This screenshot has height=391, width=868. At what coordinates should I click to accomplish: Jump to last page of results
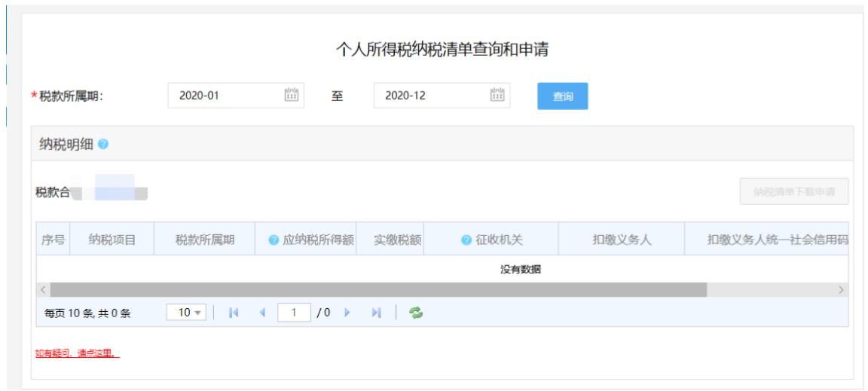(376, 313)
